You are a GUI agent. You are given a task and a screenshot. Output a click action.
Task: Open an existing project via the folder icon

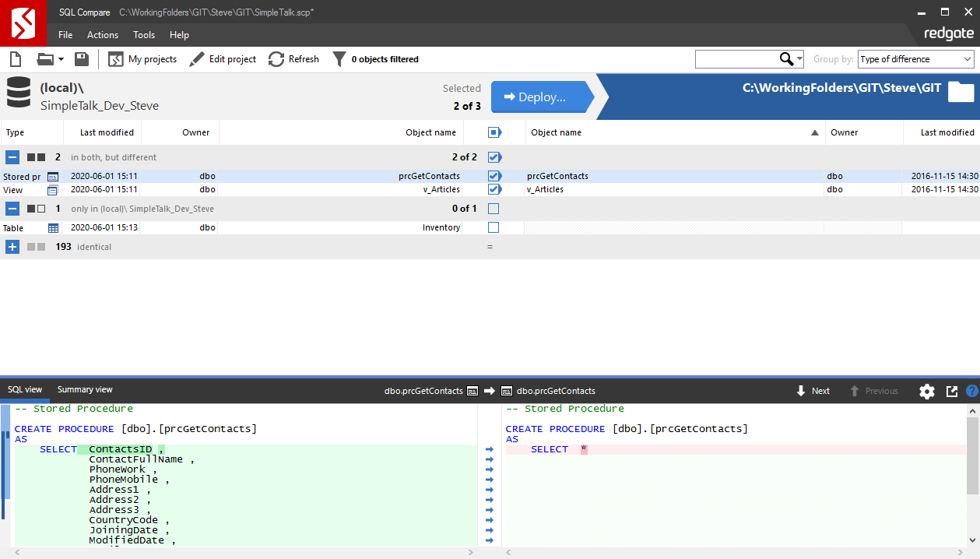point(44,58)
